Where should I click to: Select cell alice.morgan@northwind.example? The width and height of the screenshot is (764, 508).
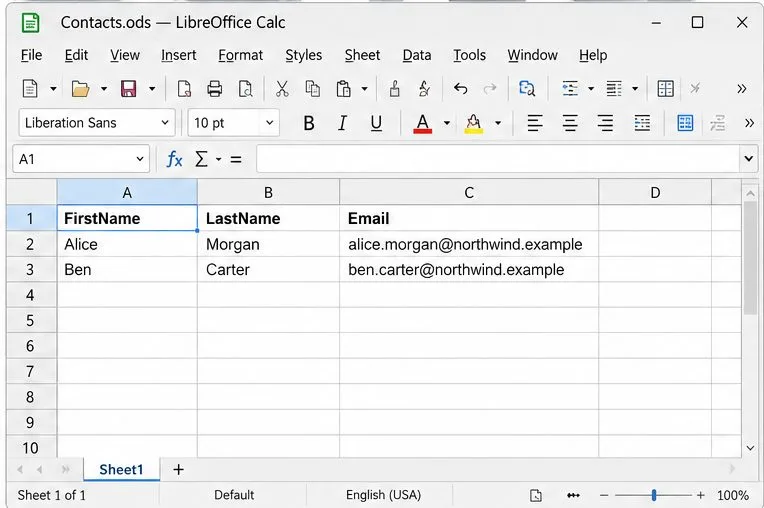(x=469, y=244)
